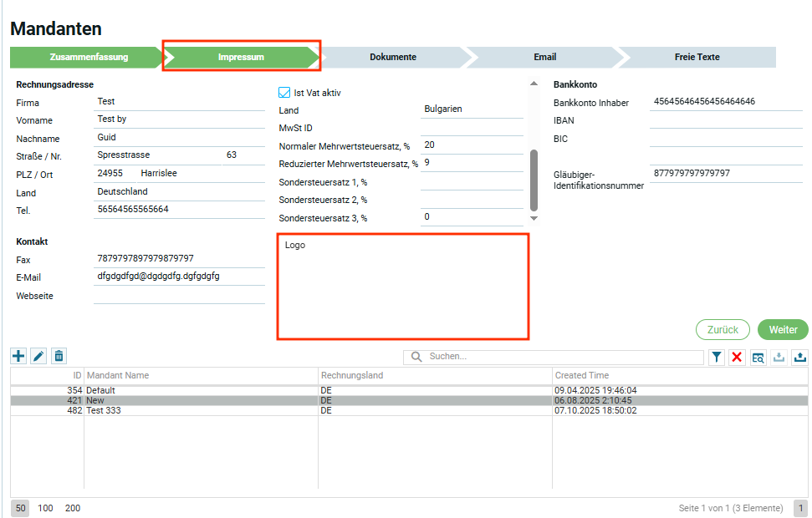Image resolution: width=812 pixels, height=518 pixels.
Task: Open the filter funnel icon
Action: 717,358
